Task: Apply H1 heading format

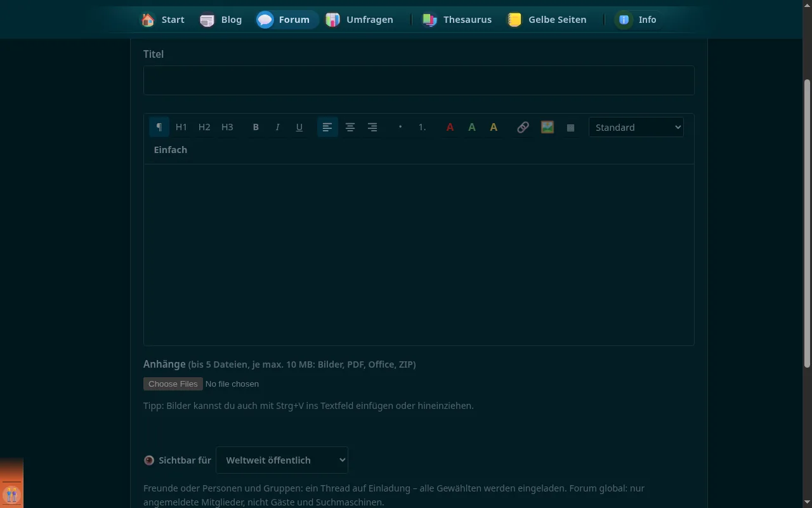Action: [x=181, y=127]
